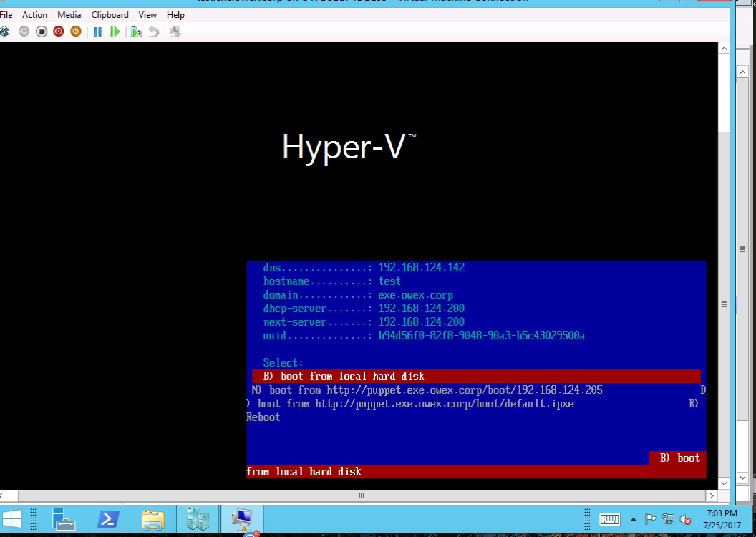Click the VM view's vertical scrollbar thumb
Screen dimensions: 756x537
pyautogui.click(x=724, y=305)
